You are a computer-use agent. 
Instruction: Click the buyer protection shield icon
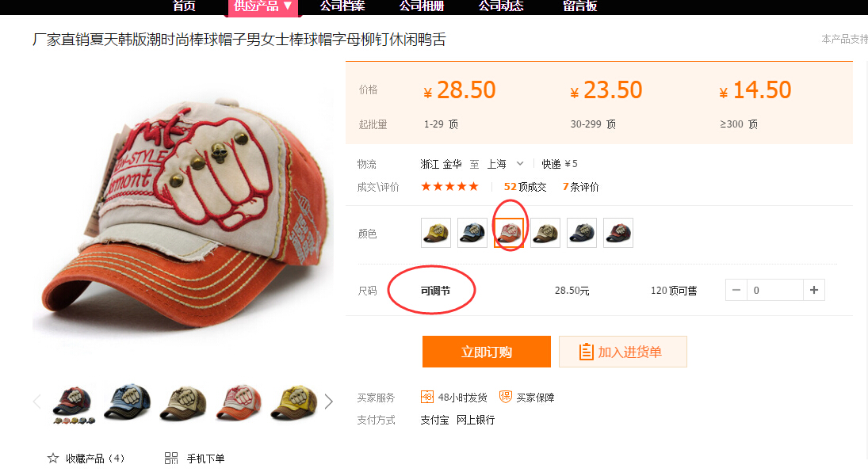click(506, 397)
